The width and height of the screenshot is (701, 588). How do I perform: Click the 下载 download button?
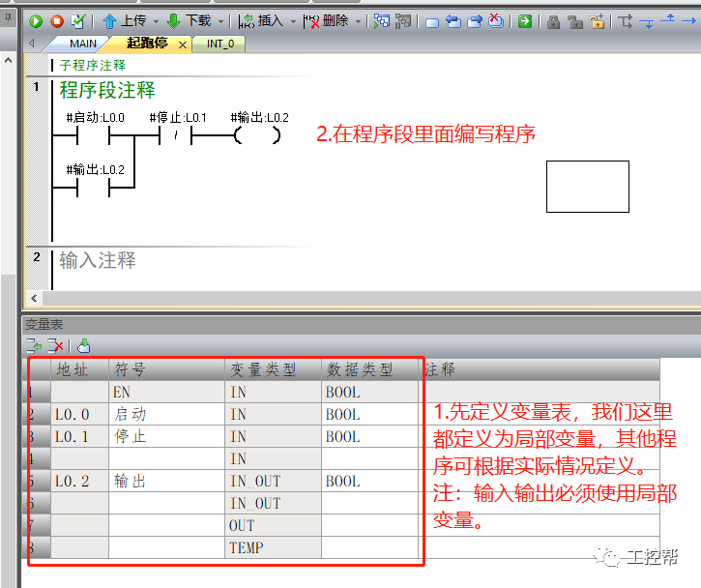click(189, 20)
